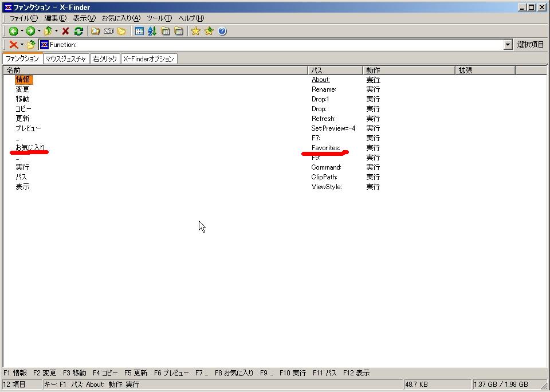Click the Rename: path cell
Image resolution: width=550 pixels, height=392 pixels.
324,89
